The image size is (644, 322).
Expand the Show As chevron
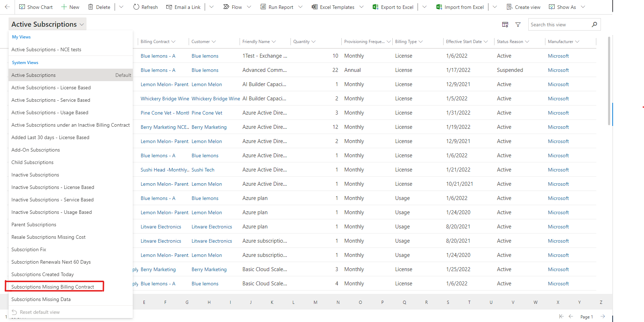pos(583,7)
